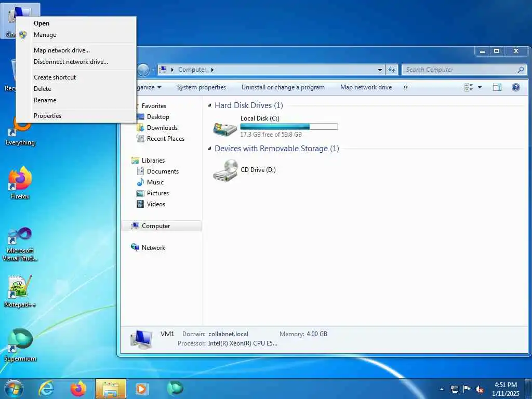Select Microsoft Visual Studio desktop shortcut
The width and height of the screenshot is (532, 399).
(20, 244)
